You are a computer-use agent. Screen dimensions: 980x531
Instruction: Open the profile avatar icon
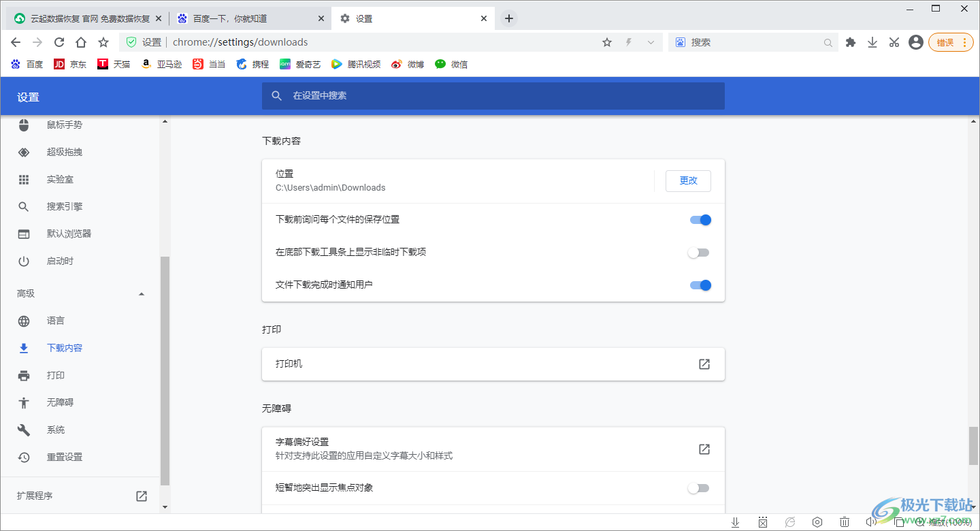[x=915, y=42]
